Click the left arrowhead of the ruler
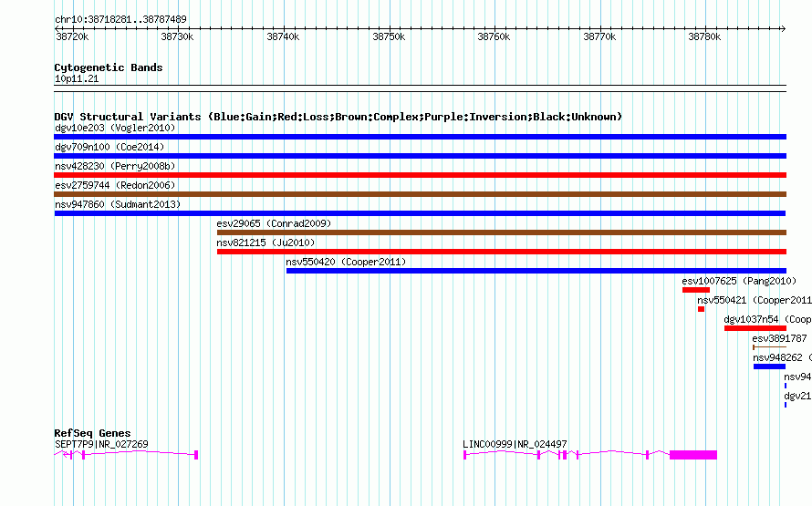The height and width of the screenshot is (506, 812). pos(57,29)
